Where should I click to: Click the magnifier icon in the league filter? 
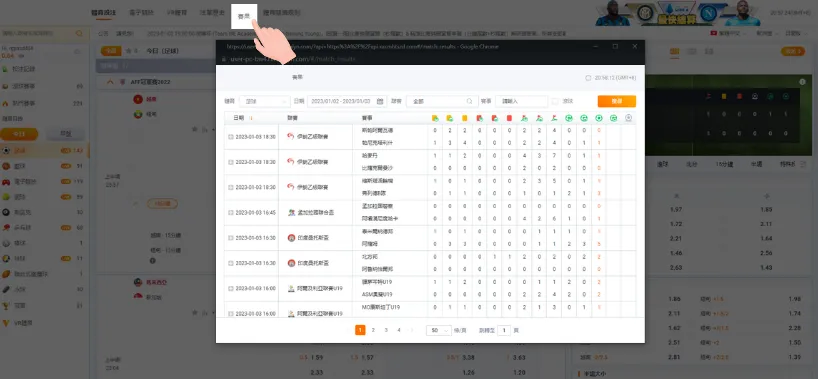tap(469, 101)
